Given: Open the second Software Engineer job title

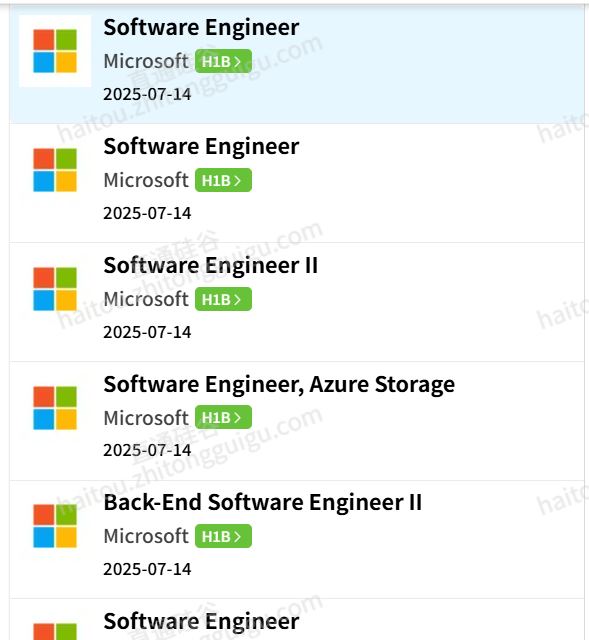Looking at the screenshot, I should [x=201, y=147].
